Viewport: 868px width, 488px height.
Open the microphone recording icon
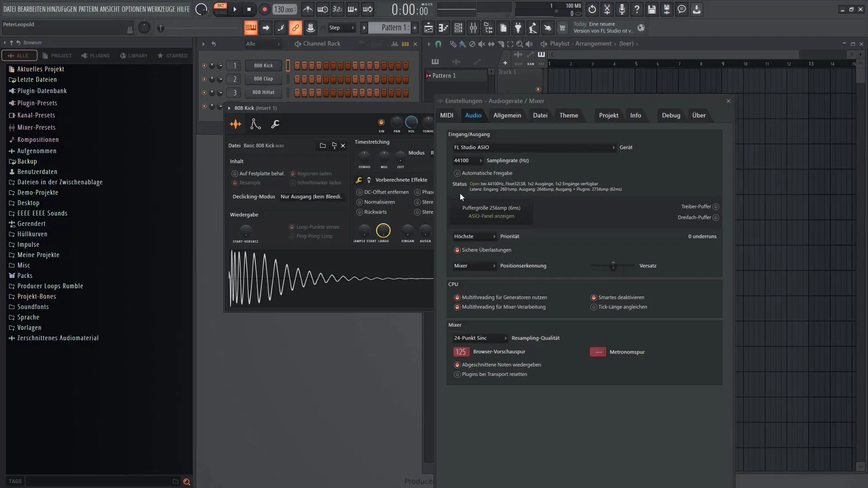tap(622, 9)
